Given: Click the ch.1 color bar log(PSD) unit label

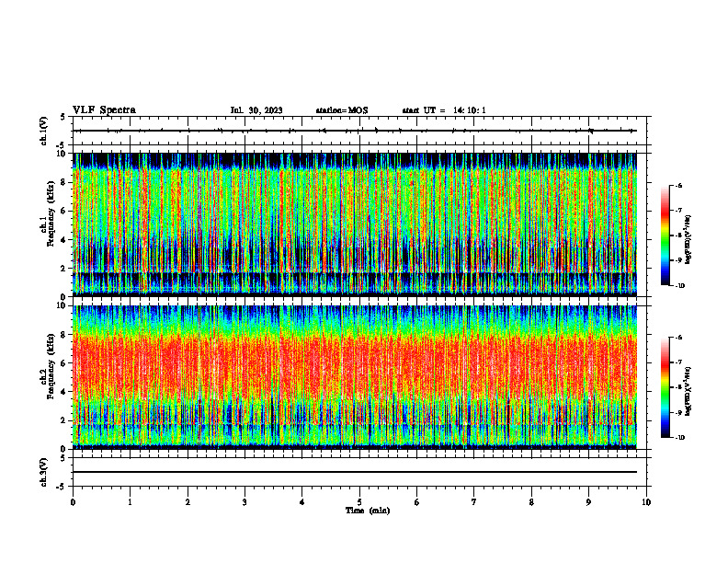Looking at the screenshot, I should tap(688, 240).
